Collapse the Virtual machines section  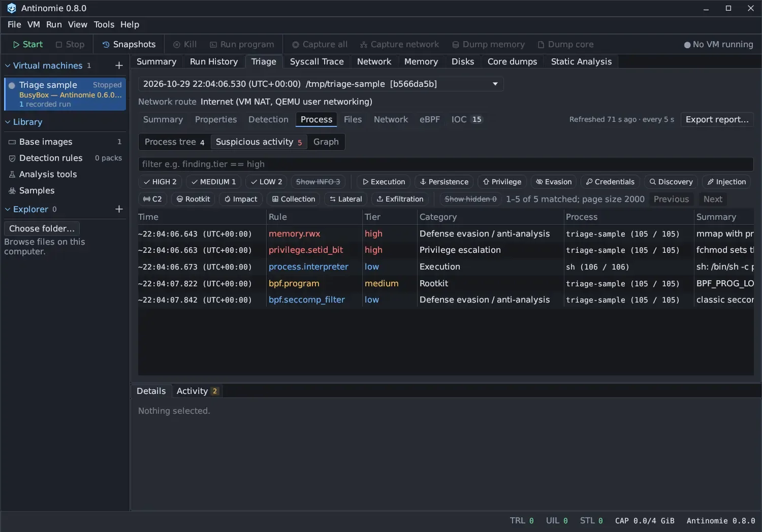[x=8, y=65]
